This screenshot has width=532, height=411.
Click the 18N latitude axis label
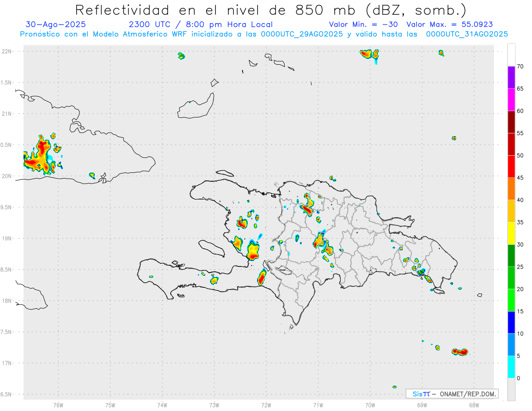8,301
